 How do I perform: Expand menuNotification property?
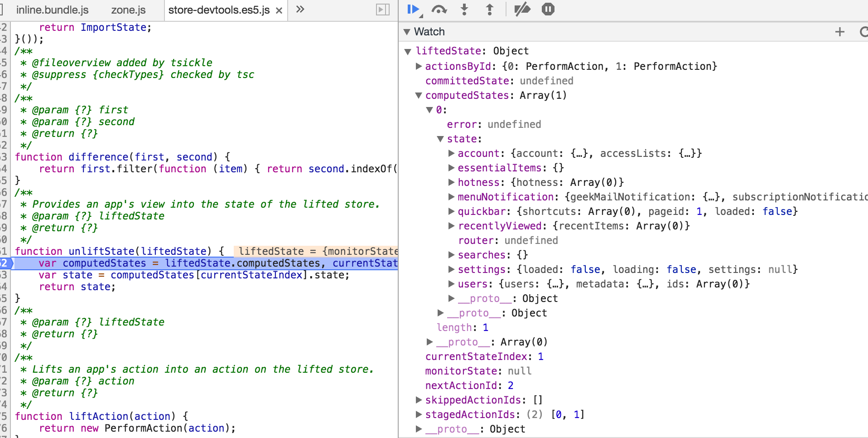(x=451, y=197)
